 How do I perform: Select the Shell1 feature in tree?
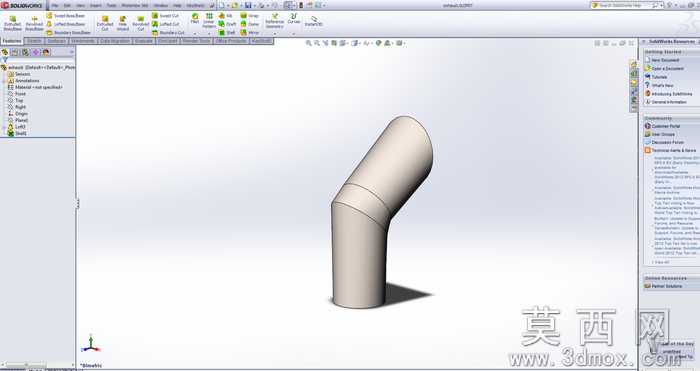click(17, 133)
